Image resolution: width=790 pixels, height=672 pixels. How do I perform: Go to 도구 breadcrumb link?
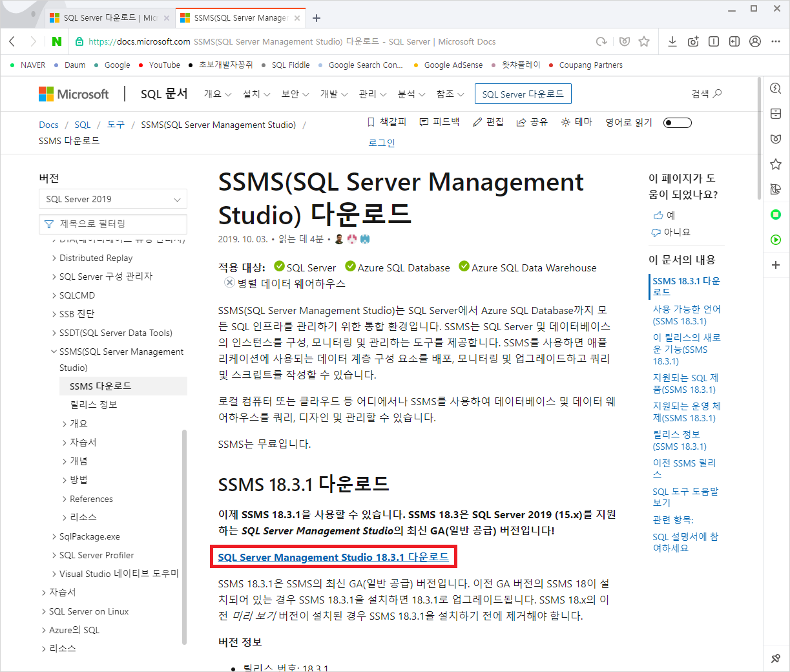(x=116, y=125)
